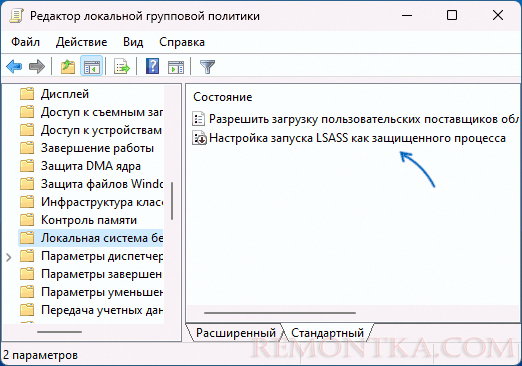Select Защита DMA ядра tree item

pyautogui.click(x=91, y=166)
